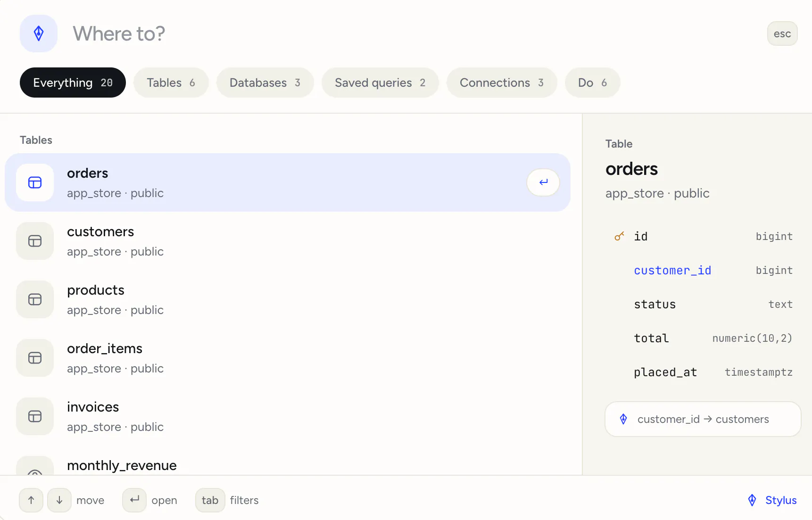Viewport: 812px width, 520px height.
Task: Click the total column in preview
Action: point(703,338)
